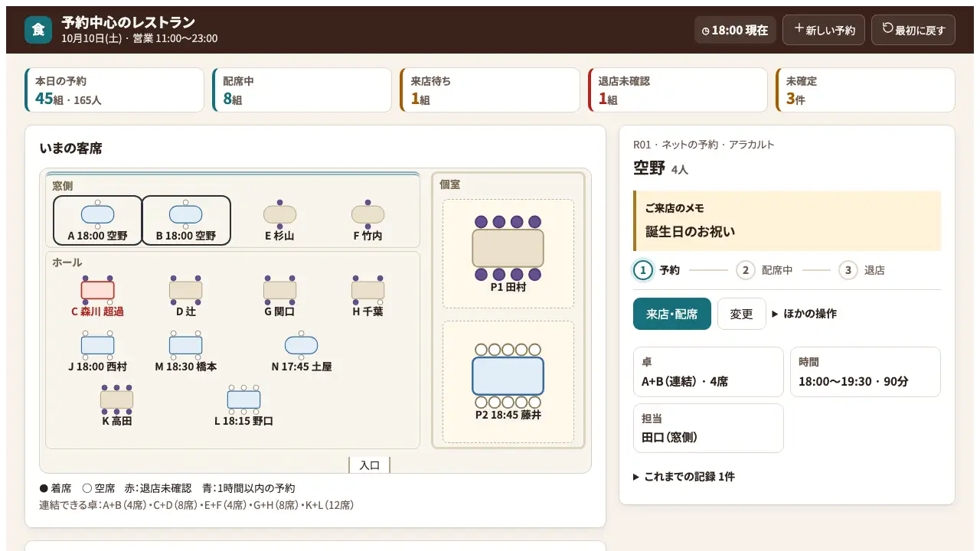Image resolution: width=980 pixels, height=551 pixels.
Task: Click the 変更 button
Action: click(x=742, y=314)
